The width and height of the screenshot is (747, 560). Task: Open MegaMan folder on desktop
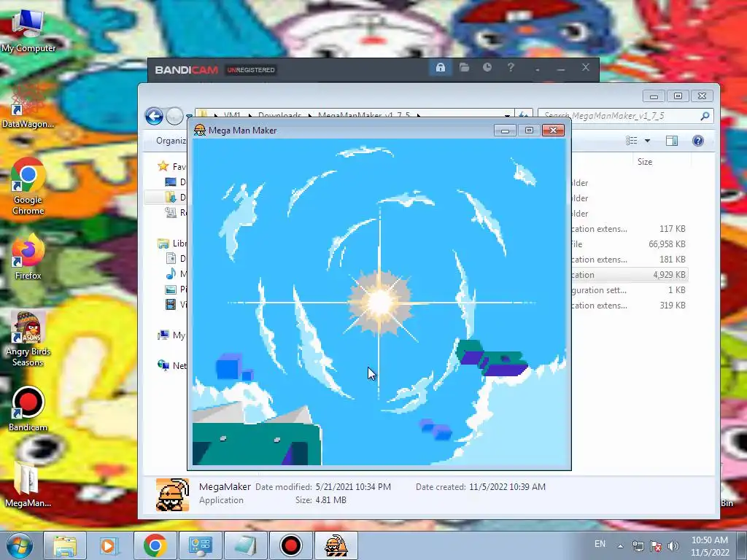pos(28,484)
